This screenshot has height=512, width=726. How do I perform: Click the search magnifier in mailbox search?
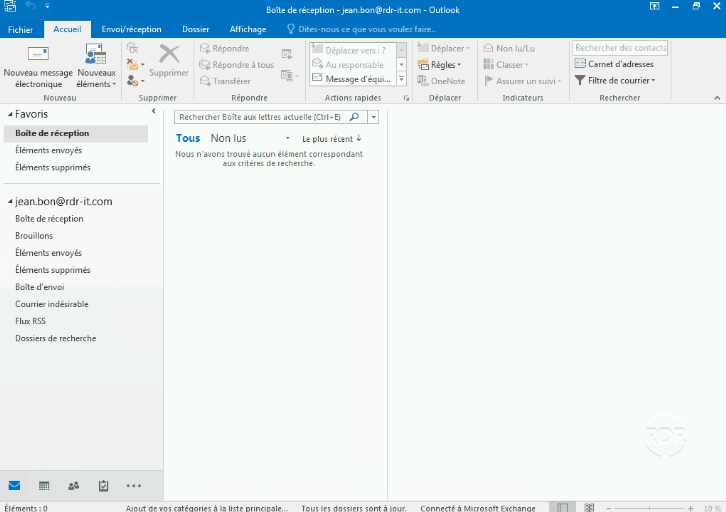[x=354, y=117]
